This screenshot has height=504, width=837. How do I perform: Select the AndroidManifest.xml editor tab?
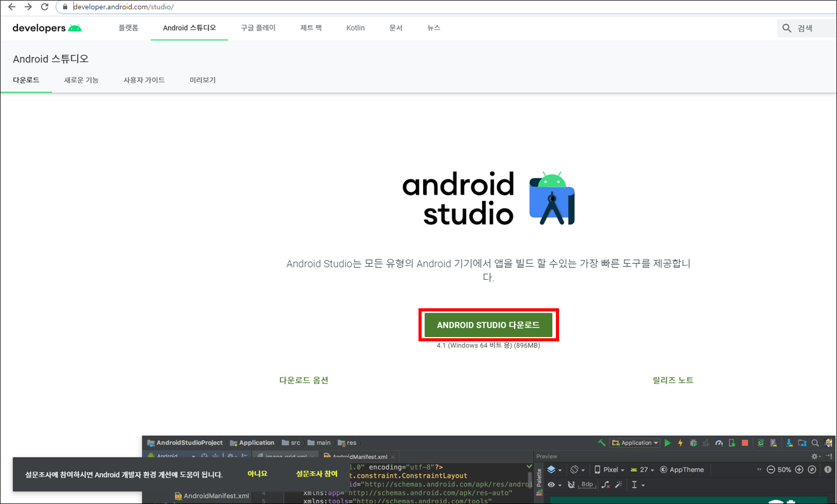(358, 456)
